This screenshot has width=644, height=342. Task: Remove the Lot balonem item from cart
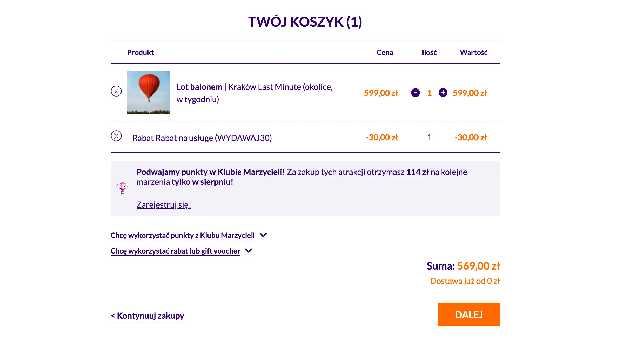(116, 91)
